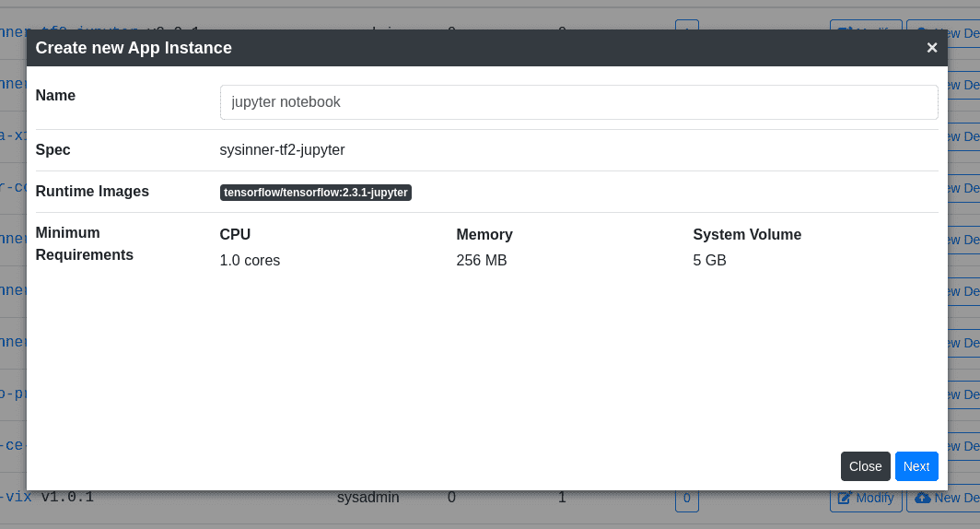The width and height of the screenshot is (980, 529).
Task: Click the sysinner-tf2-jupyter spec value text
Action: (x=282, y=150)
